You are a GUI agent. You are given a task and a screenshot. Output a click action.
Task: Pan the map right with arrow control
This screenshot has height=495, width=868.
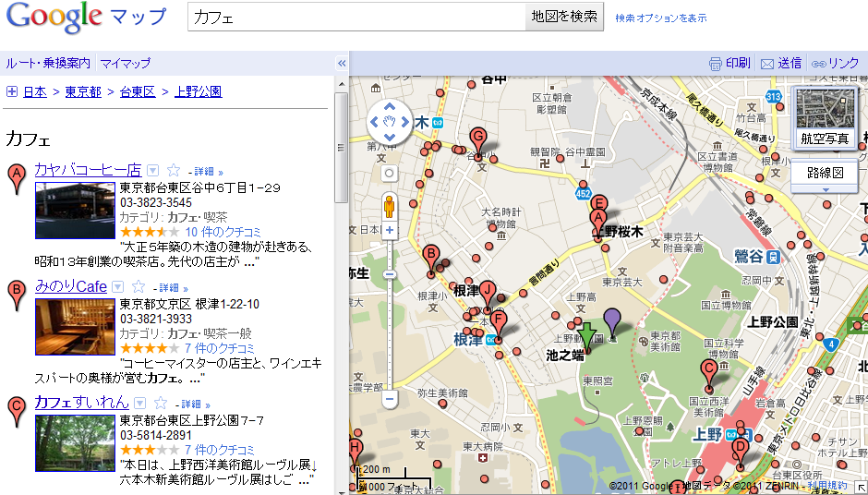pyautogui.click(x=405, y=122)
